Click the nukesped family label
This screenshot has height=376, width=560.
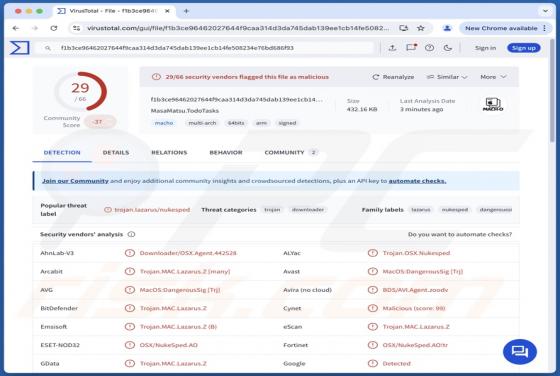coord(455,210)
